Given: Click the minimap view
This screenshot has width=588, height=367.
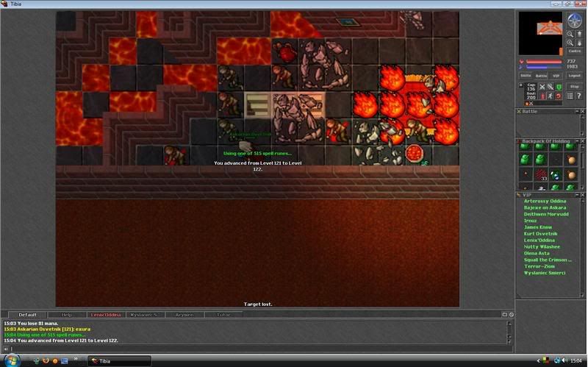Looking at the screenshot, I should [x=541, y=33].
